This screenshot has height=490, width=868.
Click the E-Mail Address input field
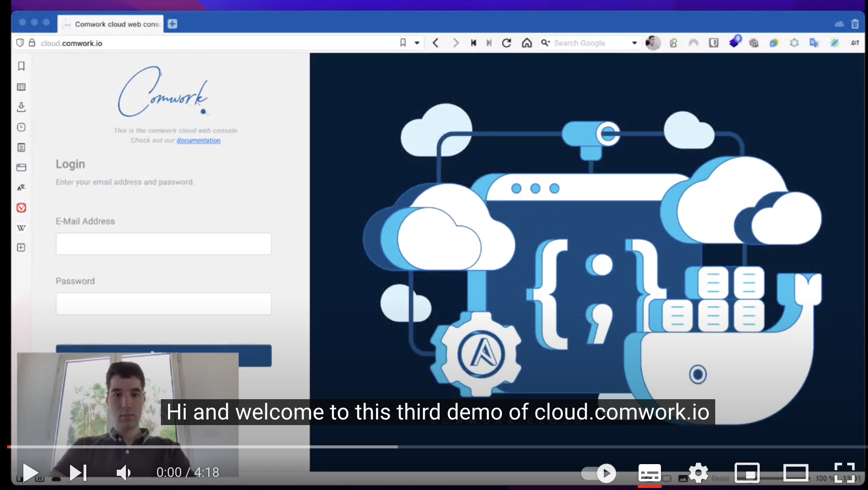[163, 244]
